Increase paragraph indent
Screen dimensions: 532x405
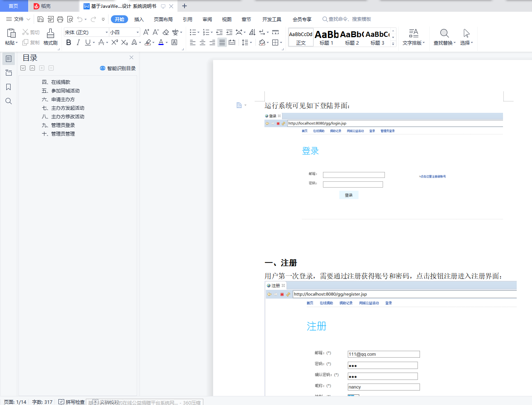coord(229,32)
